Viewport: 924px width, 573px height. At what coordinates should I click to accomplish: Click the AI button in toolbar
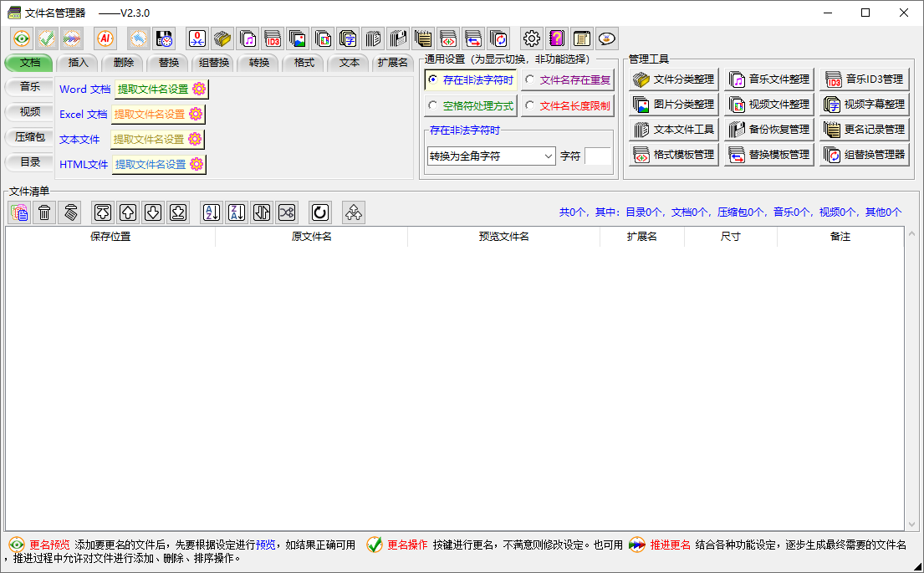coord(105,38)
